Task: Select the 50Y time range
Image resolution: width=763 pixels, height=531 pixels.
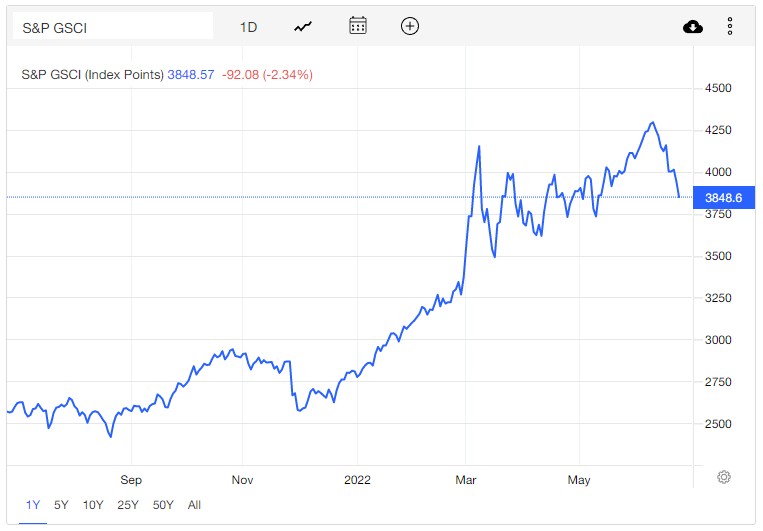Action: (x=163, y=505)
